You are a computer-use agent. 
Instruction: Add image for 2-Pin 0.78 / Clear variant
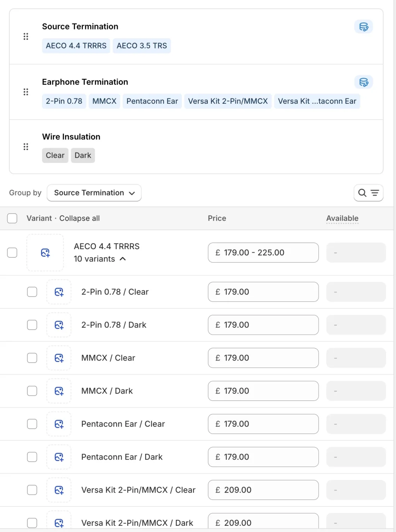coord(59,292)
